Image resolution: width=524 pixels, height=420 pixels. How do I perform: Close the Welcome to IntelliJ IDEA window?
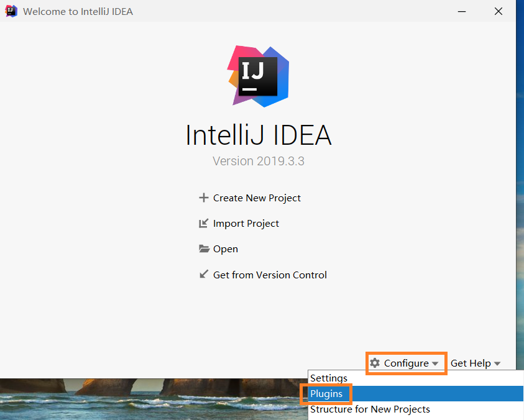499,11
